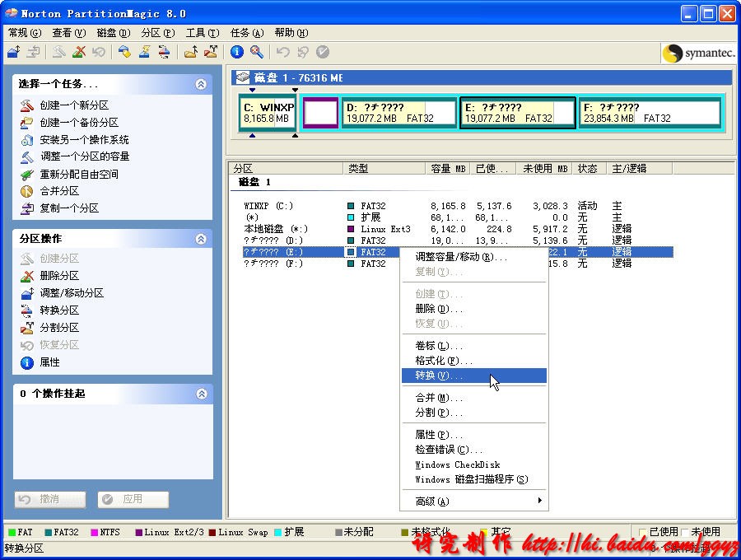Collapse the 0 个操作挂起 panel
The height and width of the screenshot is (560, 741).
tap(202, 394)
